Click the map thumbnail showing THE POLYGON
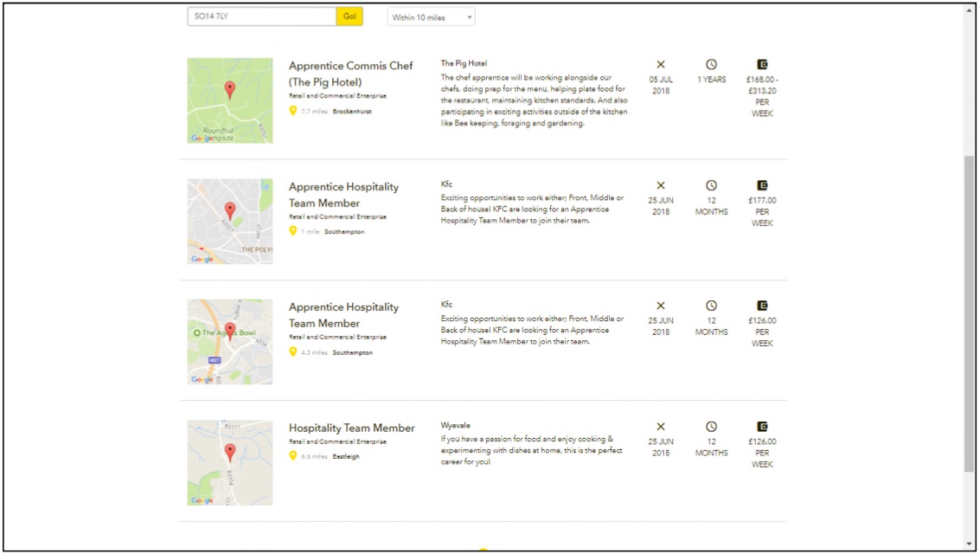 click(x=230, y=222)
